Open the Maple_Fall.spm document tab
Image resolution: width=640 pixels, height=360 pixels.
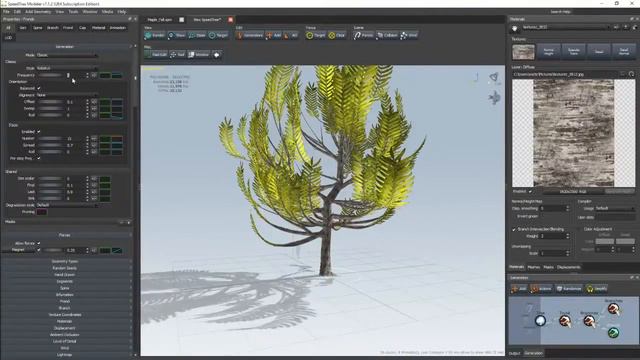pos(160,20)
